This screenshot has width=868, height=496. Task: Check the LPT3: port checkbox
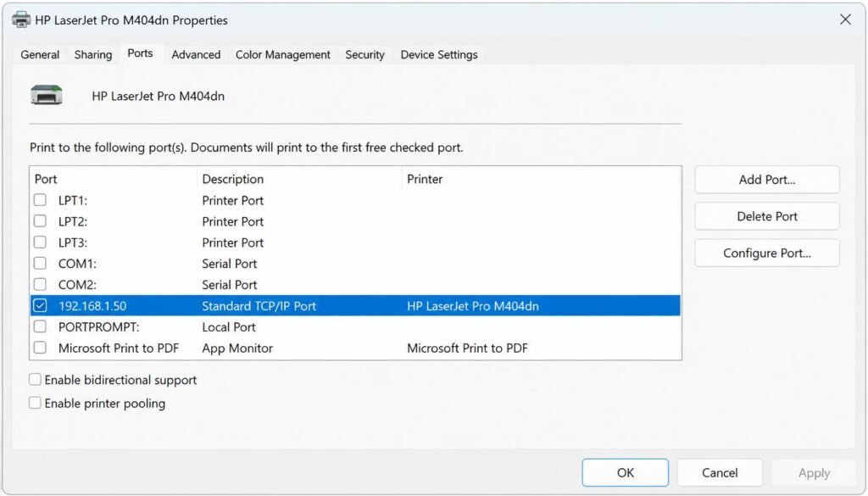click(40, 242)
